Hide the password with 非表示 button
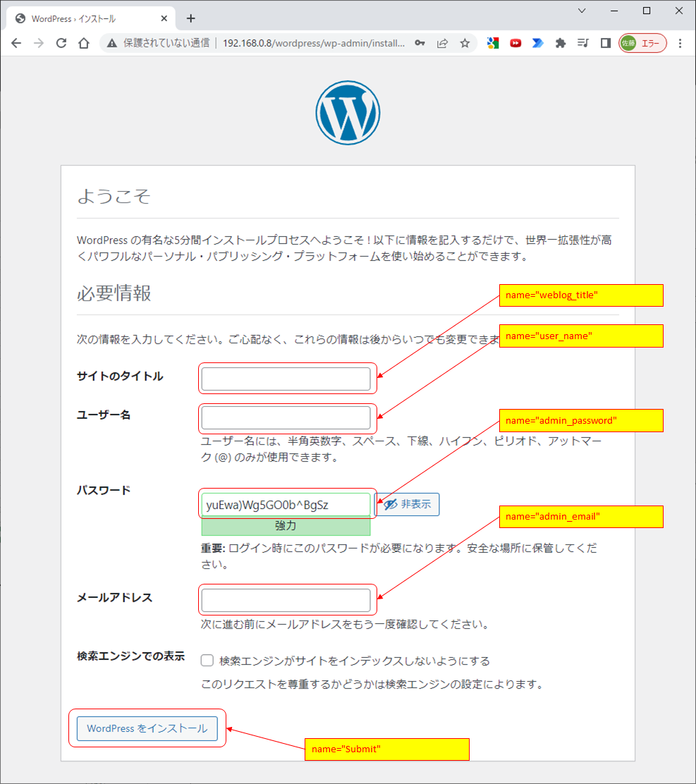 click(407, 505)
